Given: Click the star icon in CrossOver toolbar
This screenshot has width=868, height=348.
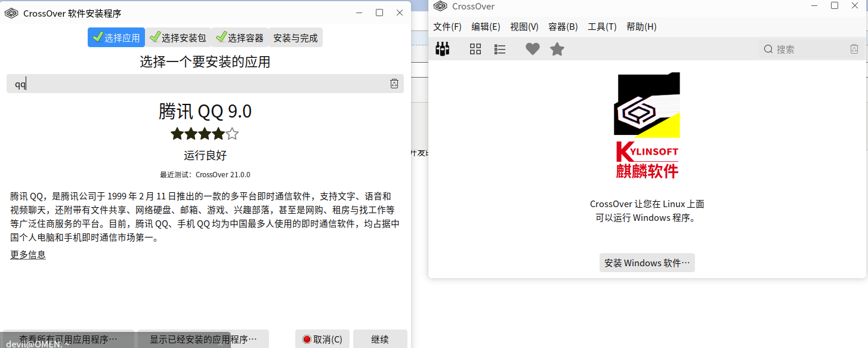Looking at the screenshot, I should coord(557,50).
